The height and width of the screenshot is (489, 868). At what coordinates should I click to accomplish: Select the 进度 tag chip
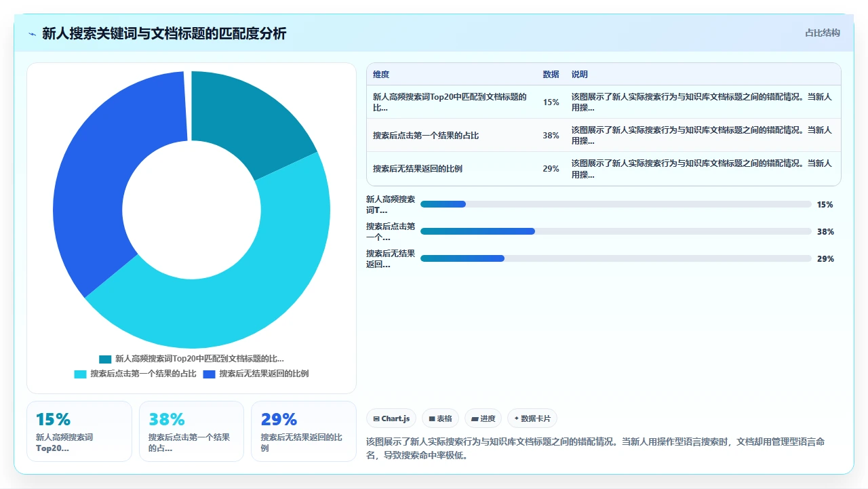coord(484,418)
